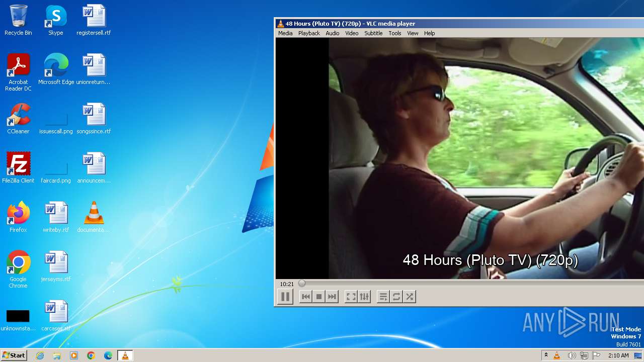Image resolution: width=644 pixels, height=362 pixels.
Task: Select the Google Chrome desktop shortcut
Action: pyautogui.click(x=18, y=269)
